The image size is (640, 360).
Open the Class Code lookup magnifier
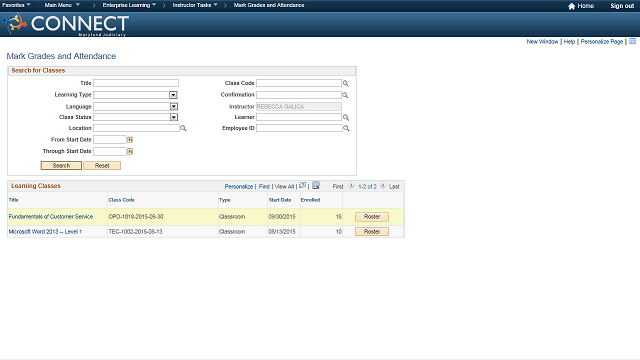pyautogui.click(x=346, y=83)
